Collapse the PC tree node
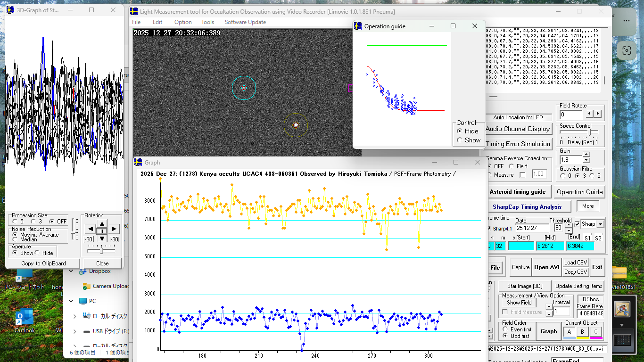The width and height of the screenshot is (644, 362). pyautogui.click(x=72, y=301)
